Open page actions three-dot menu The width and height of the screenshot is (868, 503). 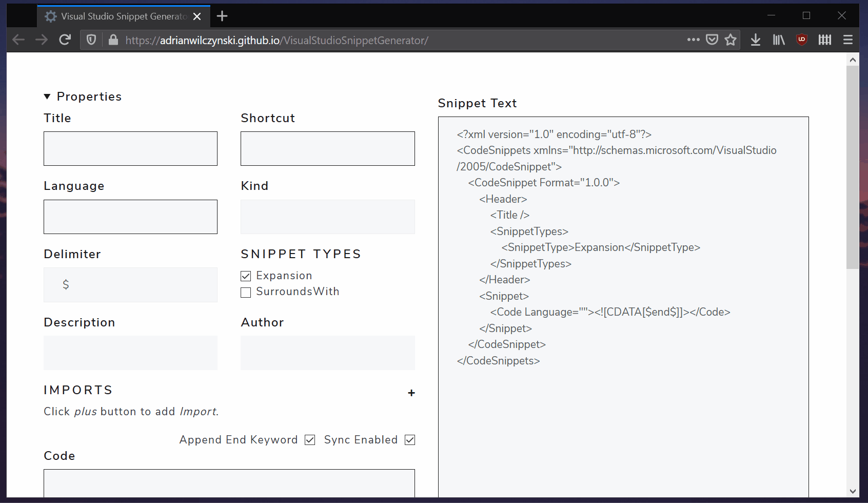(693, 40)
